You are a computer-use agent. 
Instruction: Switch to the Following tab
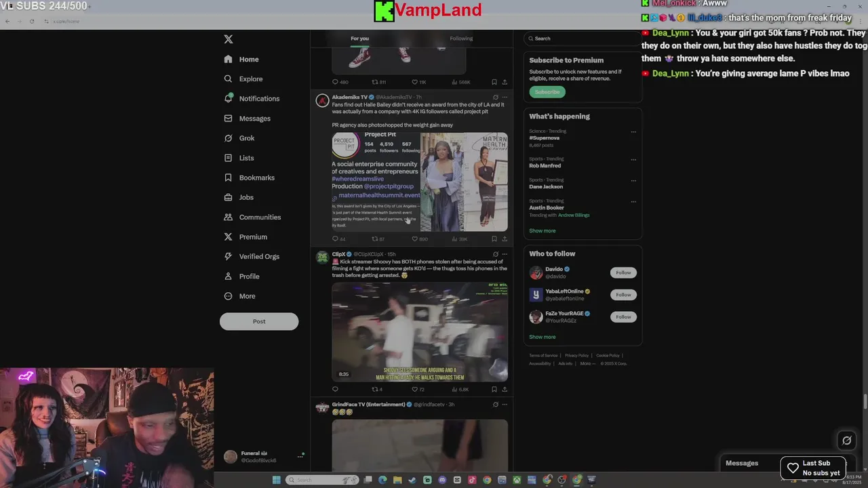pyautogui.click(x=461, y=39)
